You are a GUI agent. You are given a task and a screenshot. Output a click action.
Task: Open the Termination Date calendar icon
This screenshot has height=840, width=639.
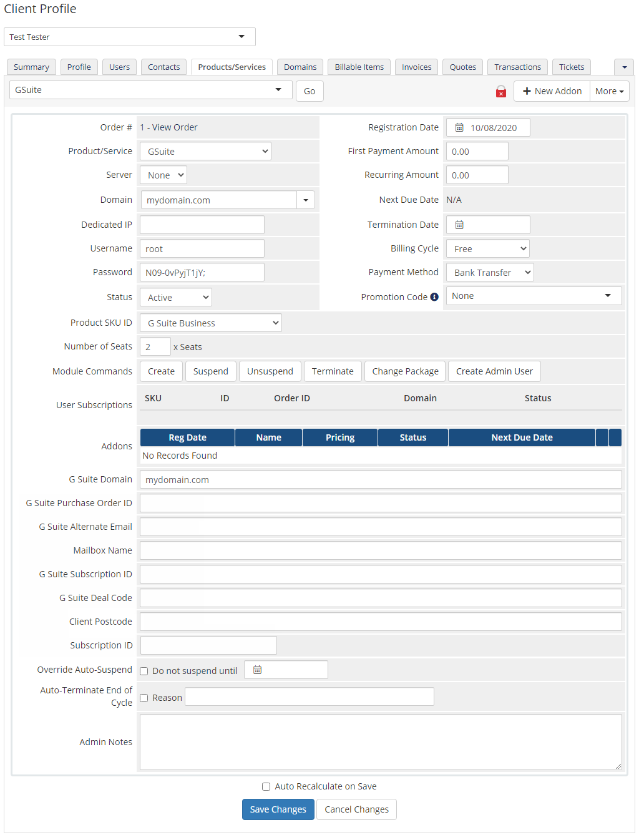click(x=459, y=225)
